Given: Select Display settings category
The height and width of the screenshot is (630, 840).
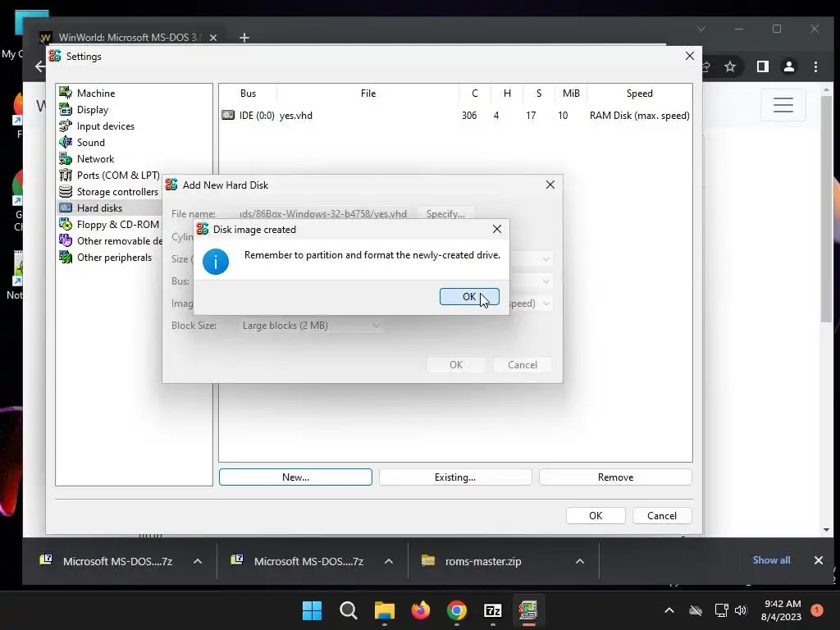Looking at the screenshot, I should point(93,110).
